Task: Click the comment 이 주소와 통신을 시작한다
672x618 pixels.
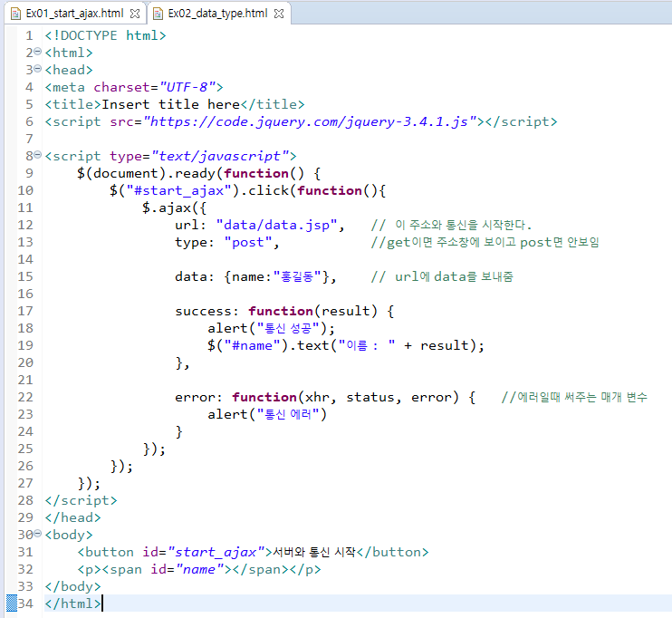Action: tap(451, 225)
